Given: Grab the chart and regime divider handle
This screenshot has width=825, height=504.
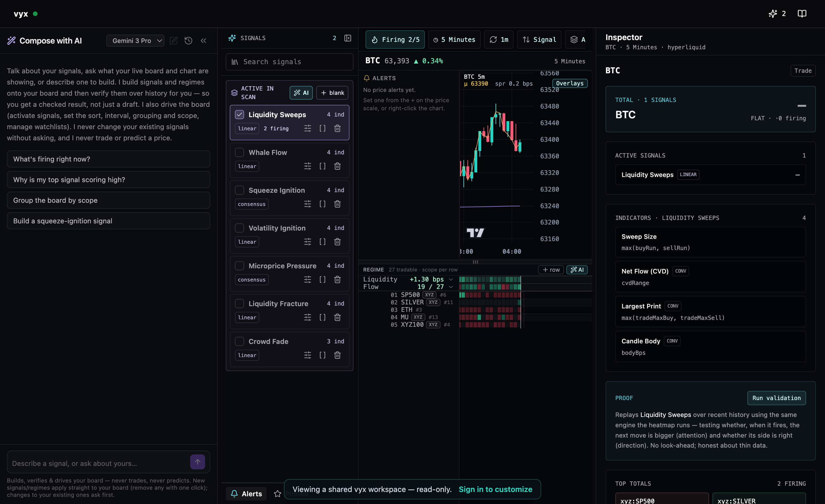Looking at the screenshot, I should pos(475,262).
